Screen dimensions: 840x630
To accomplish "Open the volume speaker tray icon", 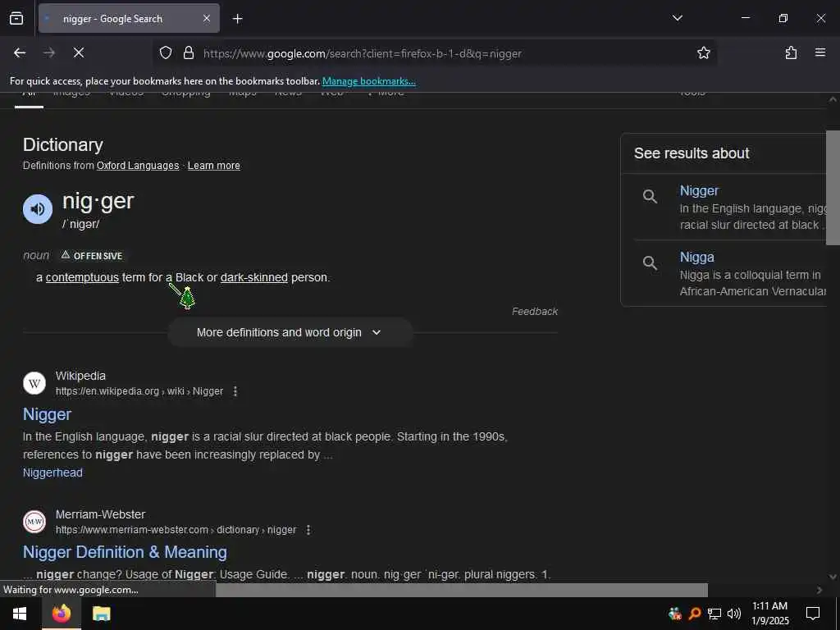I will coord(734,614).
